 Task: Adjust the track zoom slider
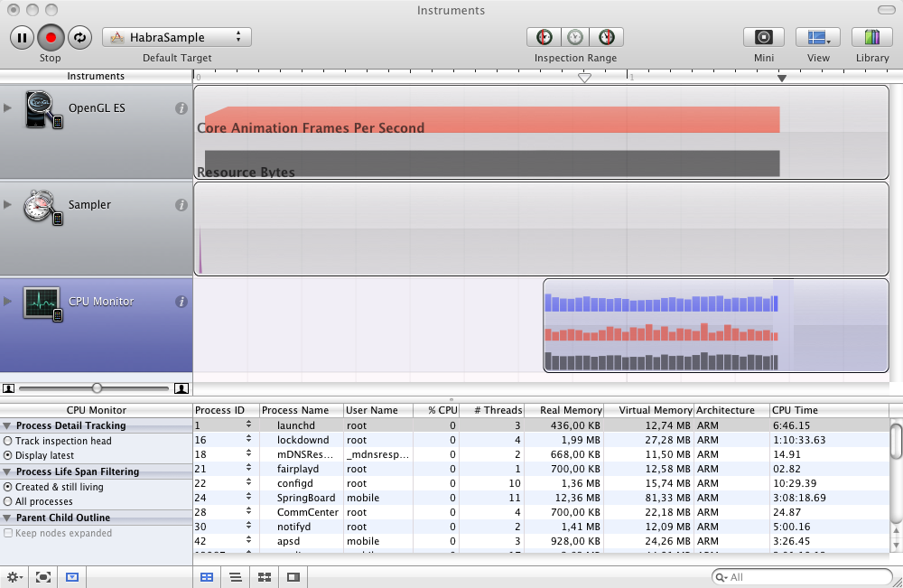point(97,388)
